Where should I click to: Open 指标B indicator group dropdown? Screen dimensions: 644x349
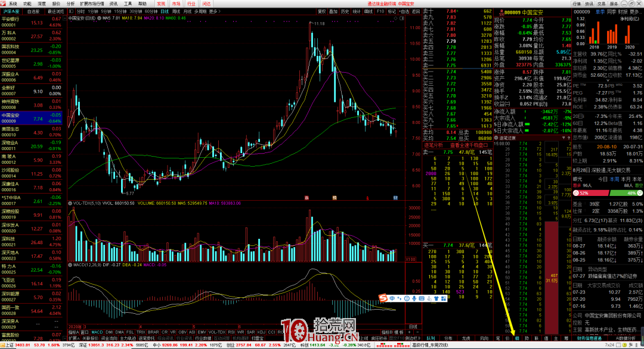[387, 332]
